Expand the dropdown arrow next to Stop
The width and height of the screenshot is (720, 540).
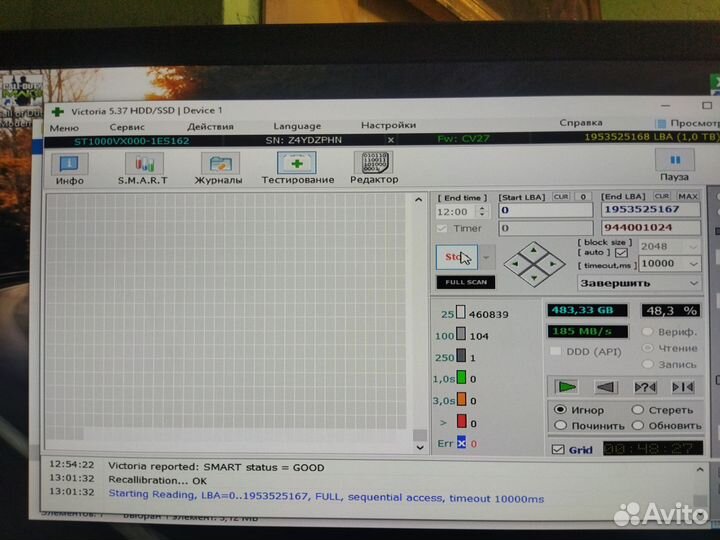pyautogui.click(x=486, y=257)
